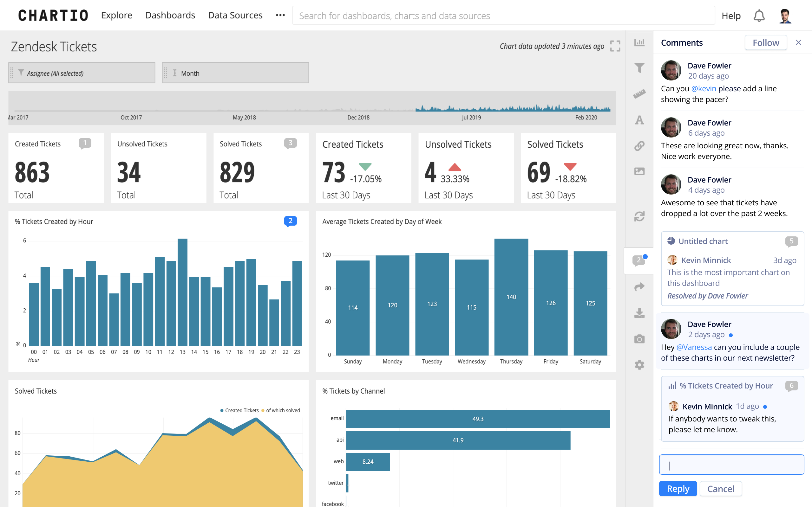
Task: Open the Explore menu item
Action: pyautogui.click(x=116, y=15)
